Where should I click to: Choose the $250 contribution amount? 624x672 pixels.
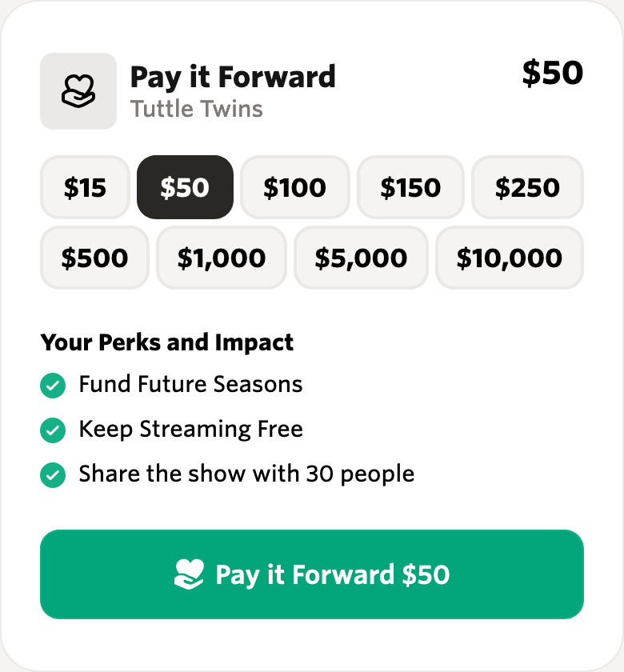point(527,187)
